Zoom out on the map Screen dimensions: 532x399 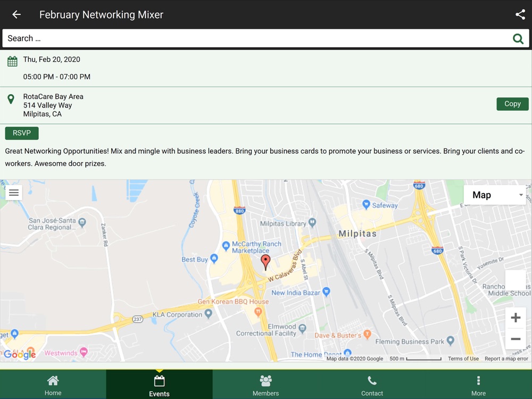516,338
